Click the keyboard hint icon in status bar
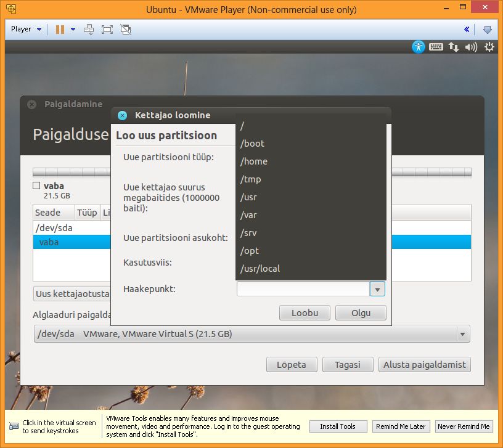The height and width of the screenshot is (448, 503). click(x=14, y=426)
